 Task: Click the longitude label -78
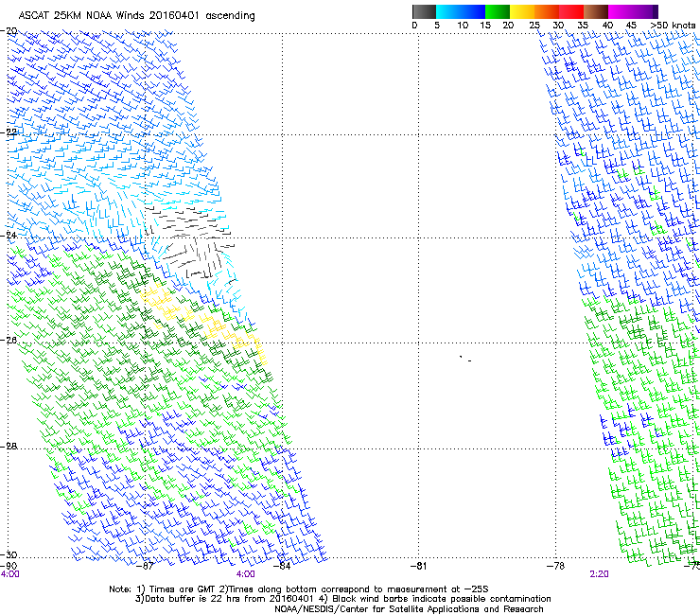555,566
